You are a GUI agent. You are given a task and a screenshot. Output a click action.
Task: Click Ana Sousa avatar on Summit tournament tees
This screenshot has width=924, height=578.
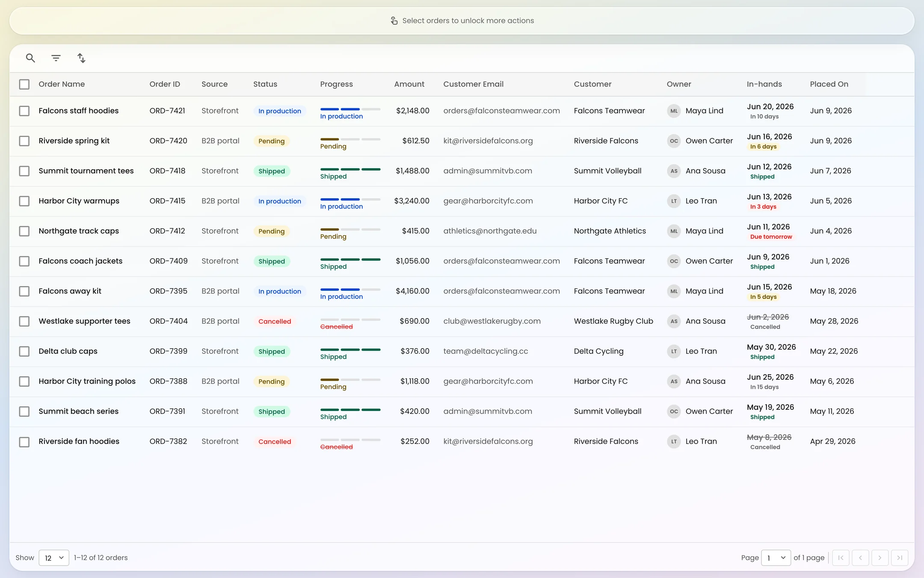(674, 171)
